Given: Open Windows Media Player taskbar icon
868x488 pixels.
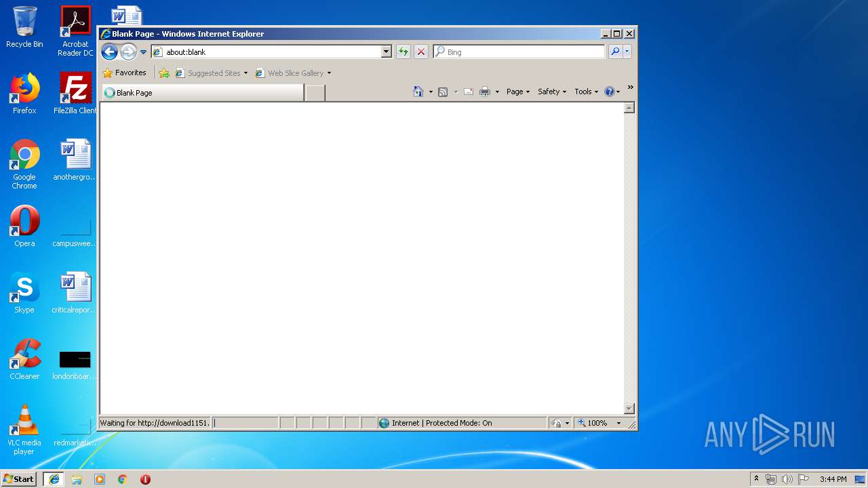Looking at the screenshot, I should click(x=100, y=479).
